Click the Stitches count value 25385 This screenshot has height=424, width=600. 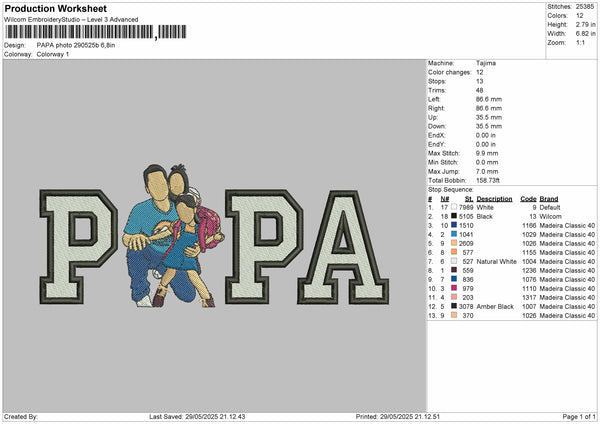[x=583, y=6]
